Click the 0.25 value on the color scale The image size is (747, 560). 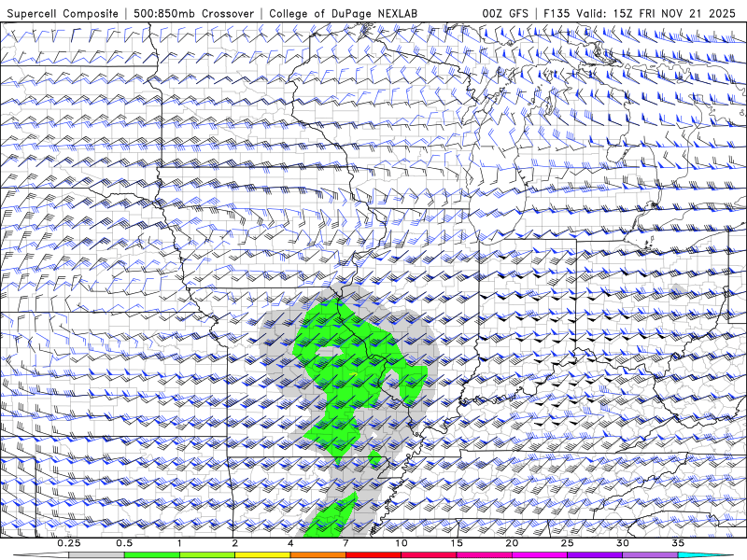coord(69,543)
